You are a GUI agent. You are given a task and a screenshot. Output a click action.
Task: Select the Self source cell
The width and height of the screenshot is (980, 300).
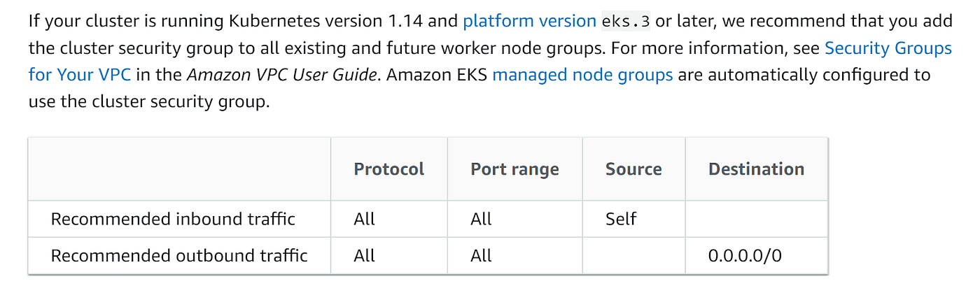pyautogui.click(x=621, y=219)
